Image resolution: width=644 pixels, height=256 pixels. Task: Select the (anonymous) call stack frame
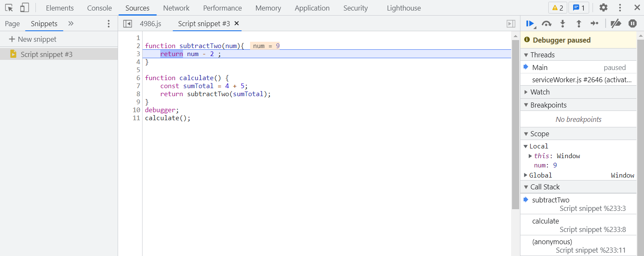(578, 246)
